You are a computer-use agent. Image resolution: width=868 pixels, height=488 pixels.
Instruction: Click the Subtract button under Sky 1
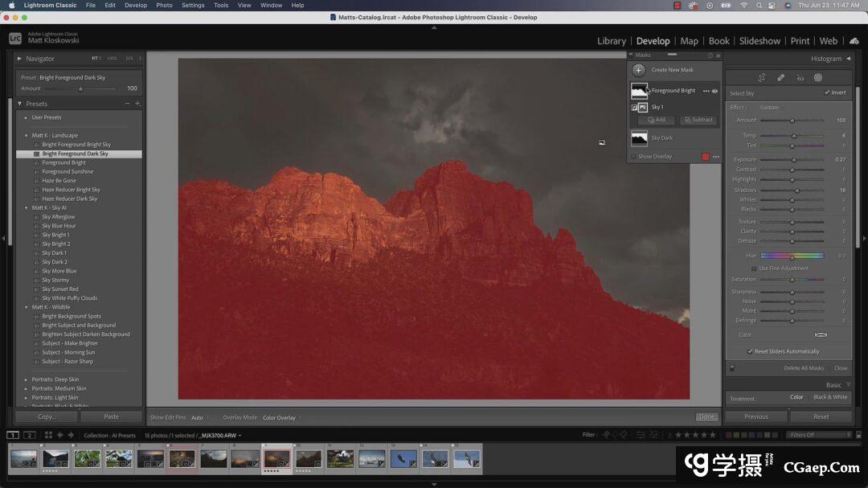click(698, 120)
